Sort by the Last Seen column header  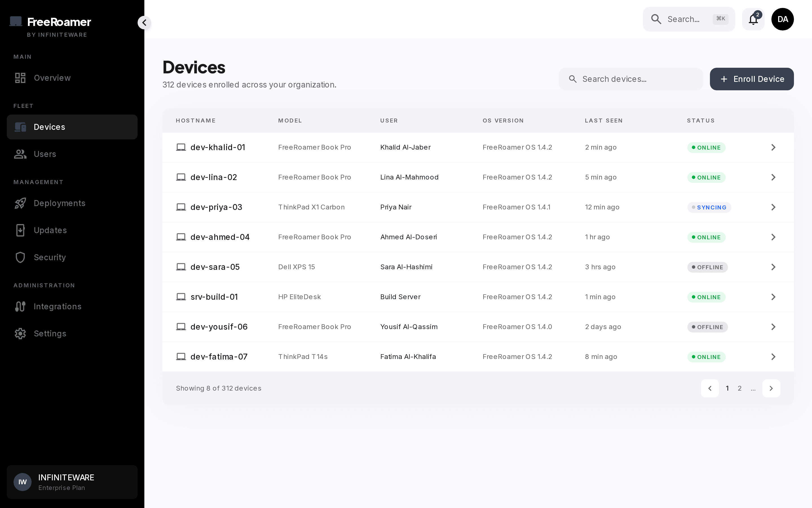coord(604,121)
